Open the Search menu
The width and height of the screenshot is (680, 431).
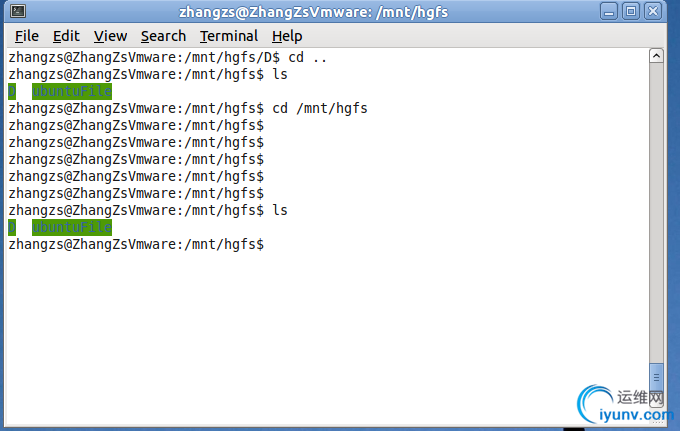coord(163,36)
